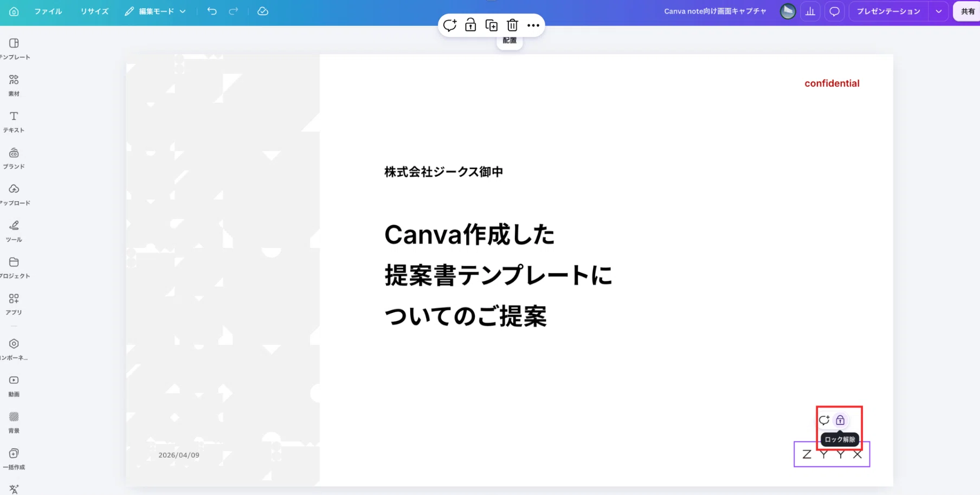Open the アプリ panel
This screenshot has width=980, height=495.
pos(14,304)
